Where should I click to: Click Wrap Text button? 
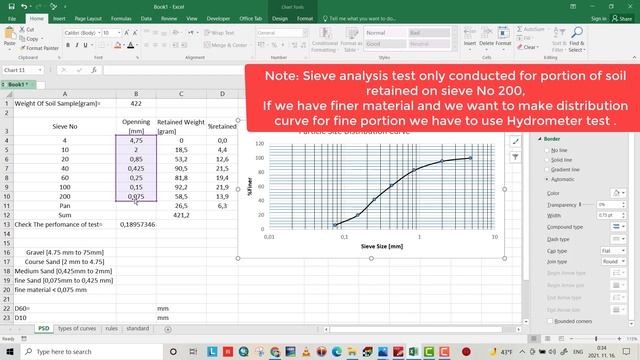click(219, 33)
